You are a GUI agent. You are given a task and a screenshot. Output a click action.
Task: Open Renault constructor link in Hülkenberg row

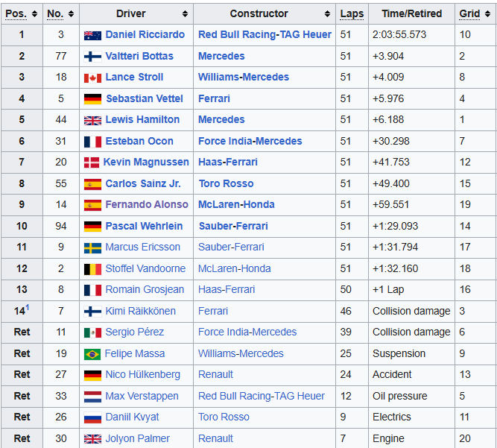[215, 374]
